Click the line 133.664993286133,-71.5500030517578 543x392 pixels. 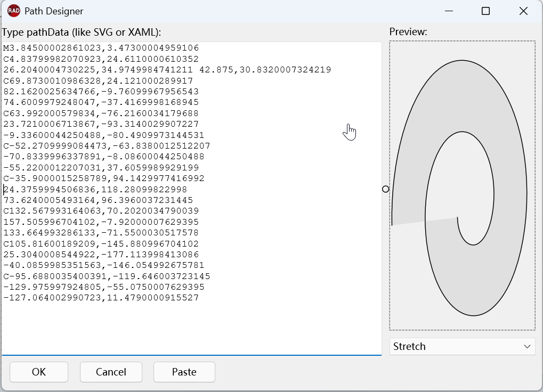pos(101,233)
